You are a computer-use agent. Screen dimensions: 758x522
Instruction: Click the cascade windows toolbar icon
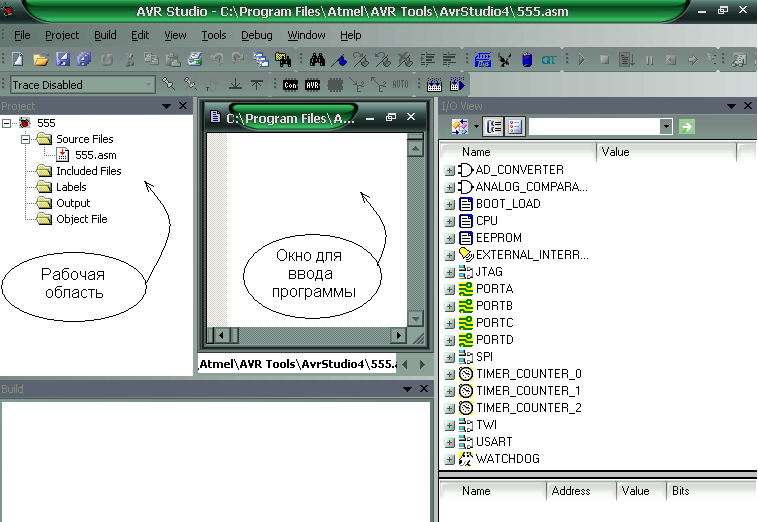[x=261, y=59]
